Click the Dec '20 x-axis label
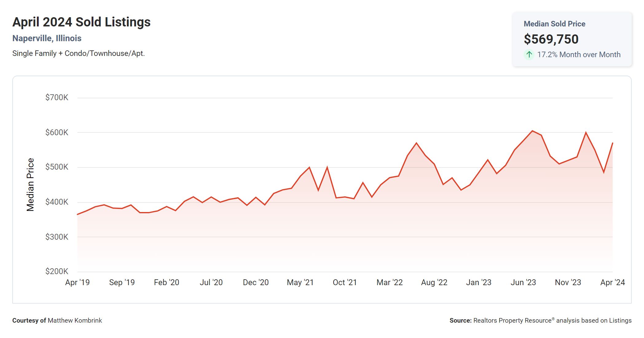This screenshot has height=338, width=644. point(256,282)
